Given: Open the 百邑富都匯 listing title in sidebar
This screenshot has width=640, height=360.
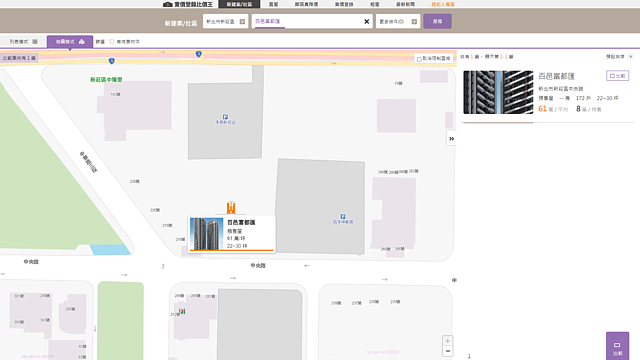Looking at the screenshot, I should [x=556, y=76].
